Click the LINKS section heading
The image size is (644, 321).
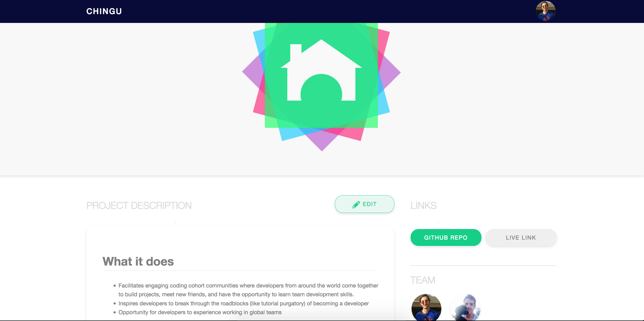(x=423, y=206)
